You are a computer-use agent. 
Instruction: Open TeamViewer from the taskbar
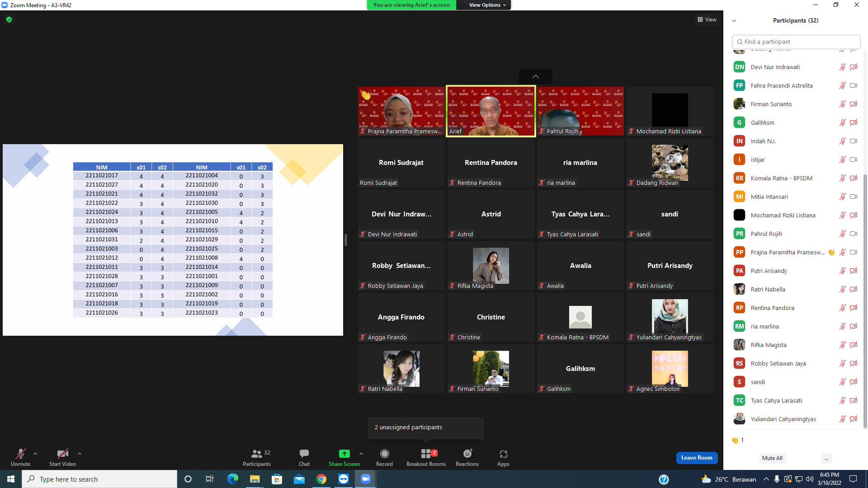344,479
